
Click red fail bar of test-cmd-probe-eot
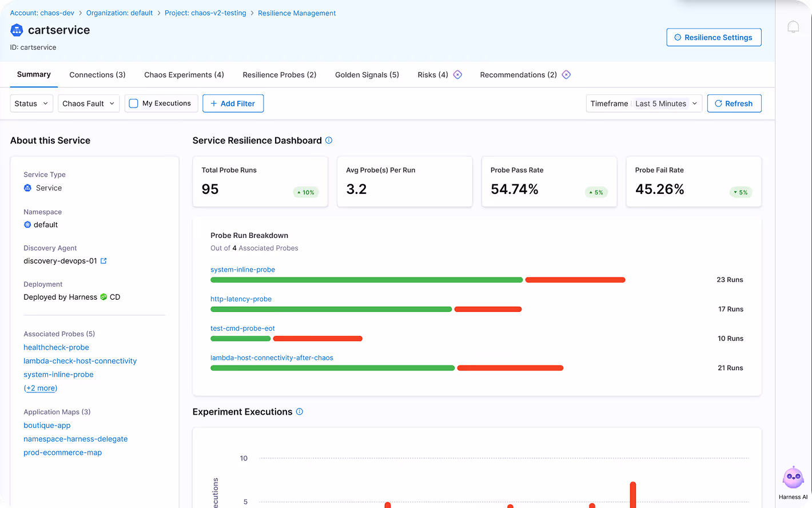[x=317, y=339]
